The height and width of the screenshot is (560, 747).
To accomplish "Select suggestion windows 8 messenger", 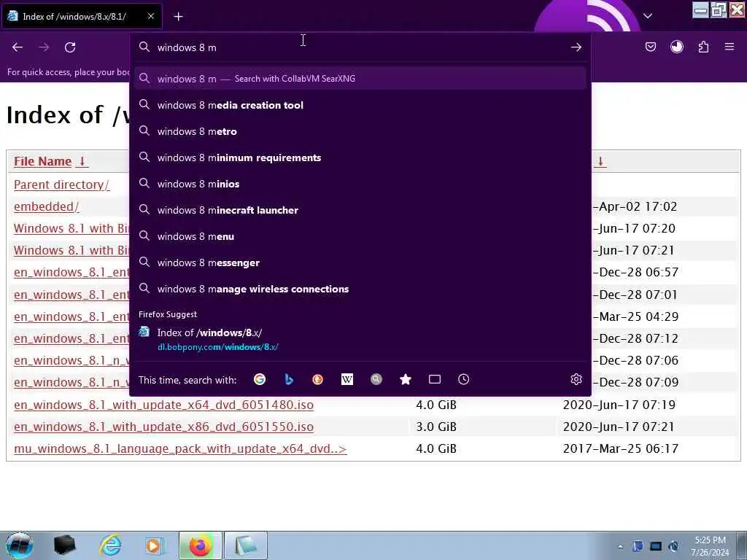I will click(x=360, y=262).
